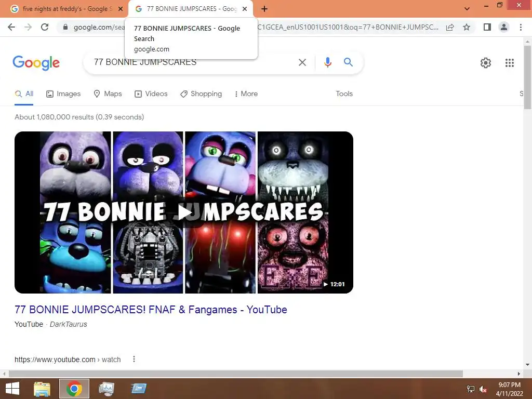Close the five nights at freddy's tab
Viewport: 532px width, 399px height.
(121, 9)
